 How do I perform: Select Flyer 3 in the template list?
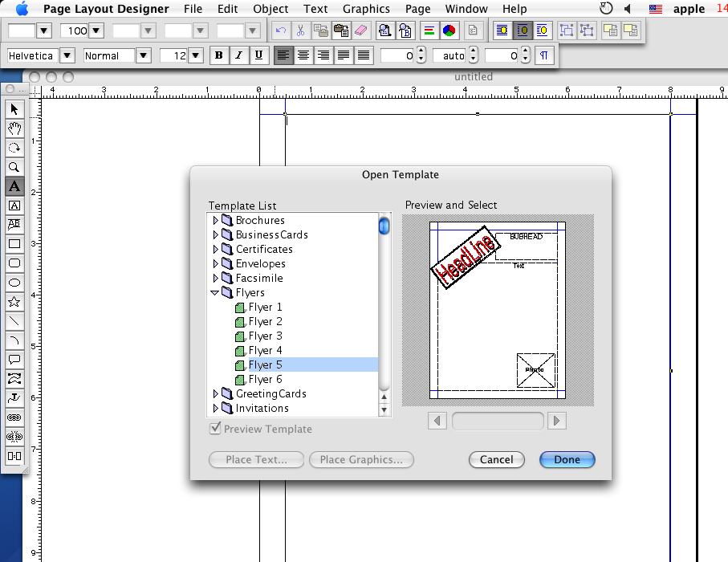[265, 336]
